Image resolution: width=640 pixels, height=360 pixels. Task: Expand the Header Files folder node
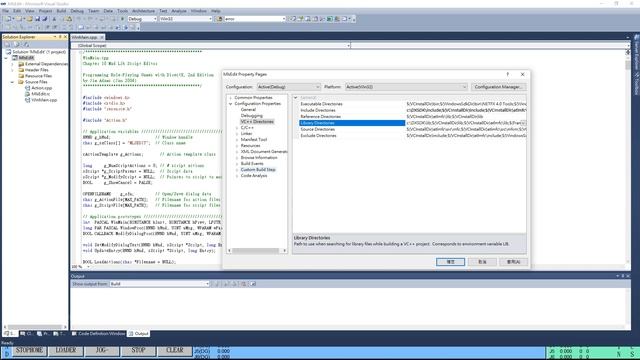click(12, 70)
